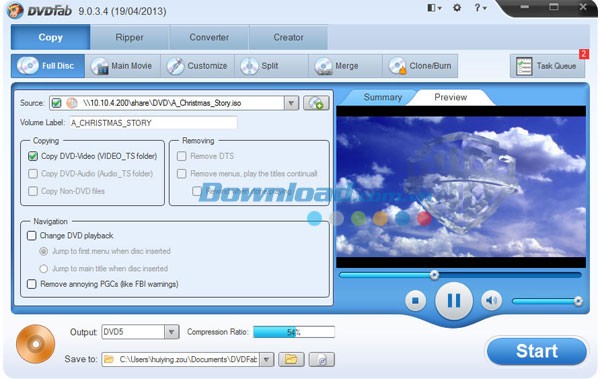
Task: Open the Creator tab
Action: point(288,37)
